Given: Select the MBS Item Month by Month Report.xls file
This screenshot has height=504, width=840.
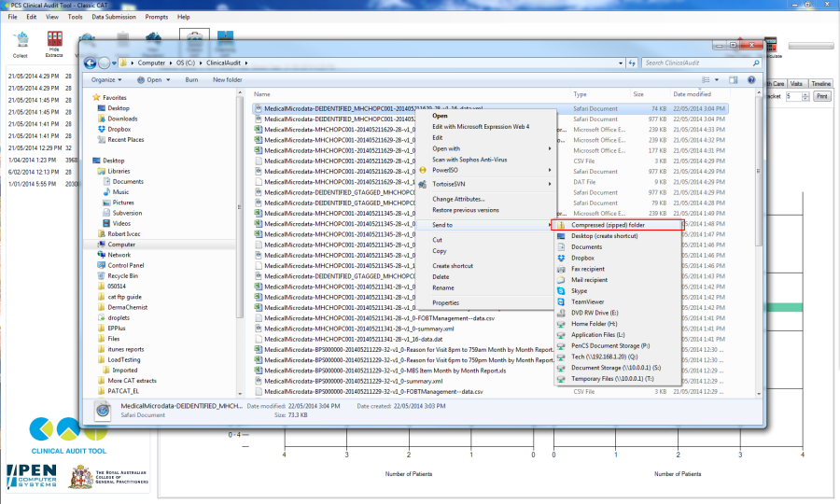Looking at the screenshot, I should pos(385,371).
